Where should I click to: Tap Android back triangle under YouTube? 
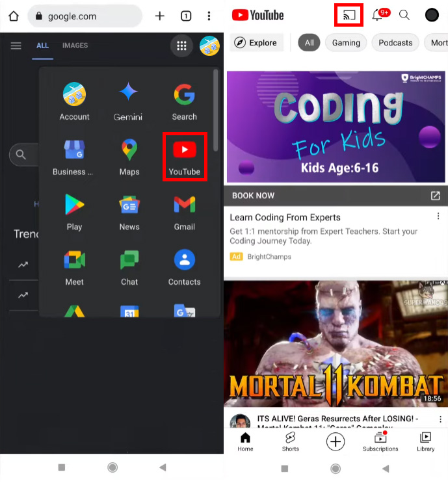(386, 469)
